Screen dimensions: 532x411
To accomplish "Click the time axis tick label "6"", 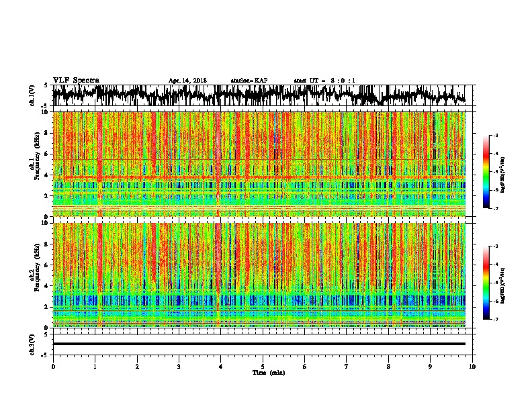I will point(305,367).
